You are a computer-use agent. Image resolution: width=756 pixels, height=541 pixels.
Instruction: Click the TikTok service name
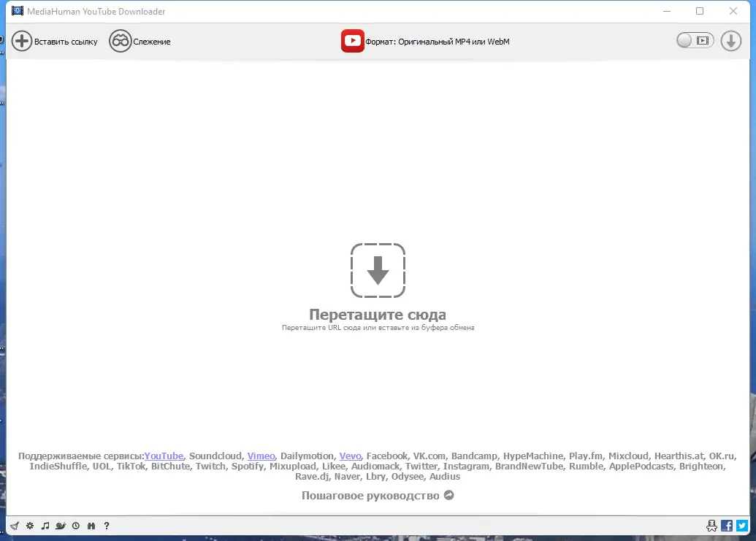tap(131, 466)
